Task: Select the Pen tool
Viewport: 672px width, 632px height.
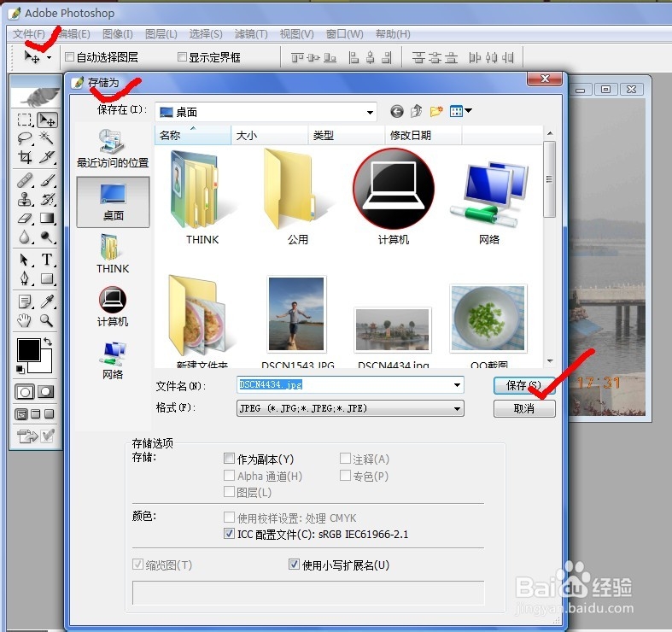Action: [x=25, y=278]
